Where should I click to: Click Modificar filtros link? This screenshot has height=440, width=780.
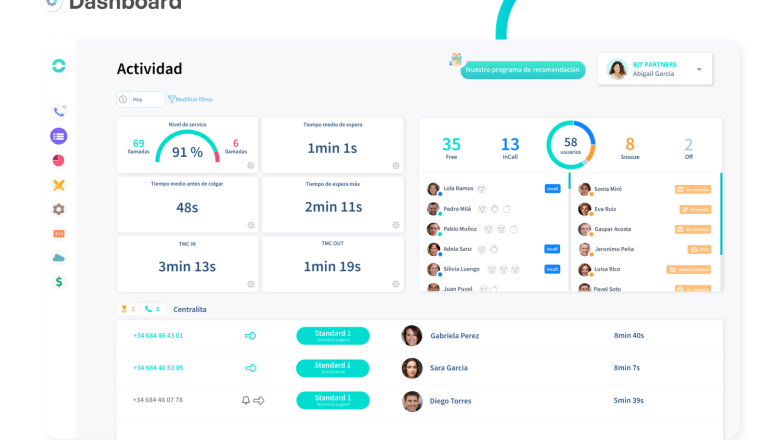coord(190,99)
